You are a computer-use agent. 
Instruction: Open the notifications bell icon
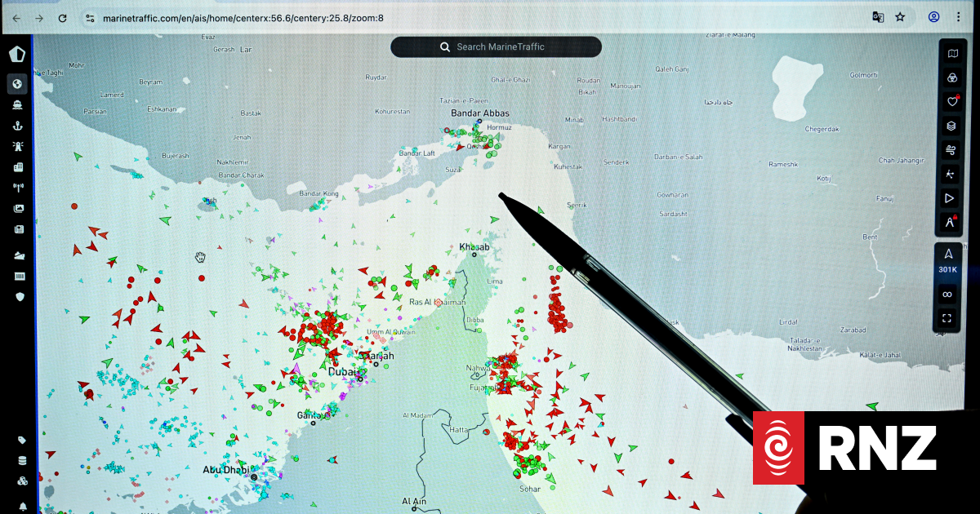click(x=22, y=507)
